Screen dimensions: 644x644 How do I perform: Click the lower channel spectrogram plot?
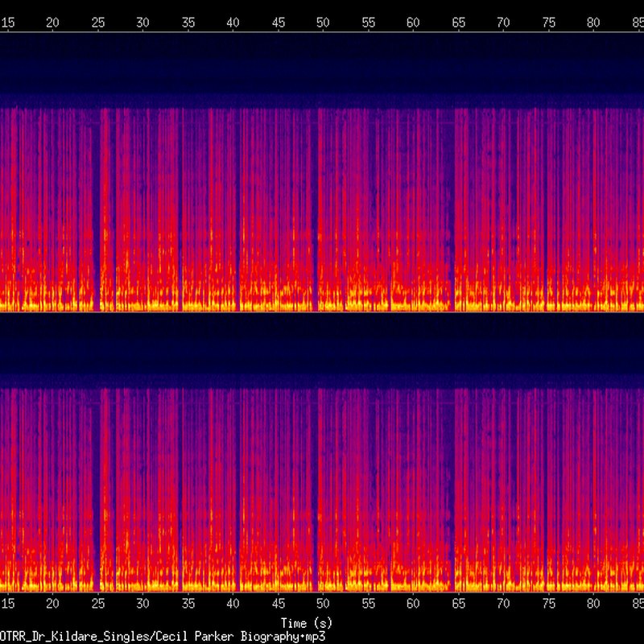(x=322, y=452)
